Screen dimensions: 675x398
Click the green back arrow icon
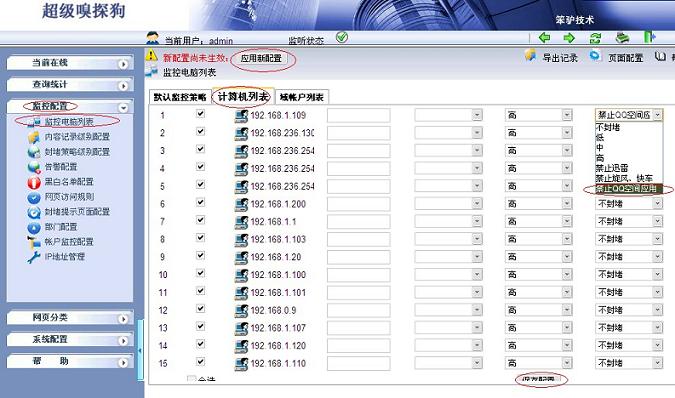tap(545, 37)
